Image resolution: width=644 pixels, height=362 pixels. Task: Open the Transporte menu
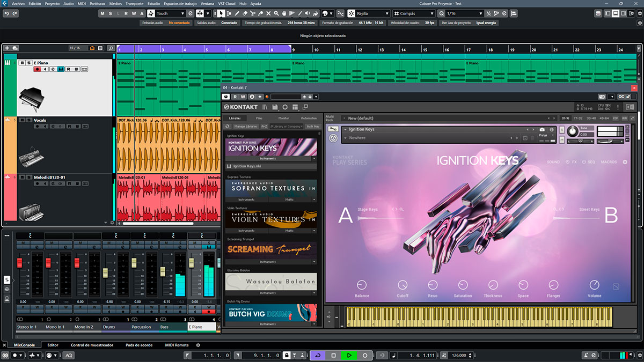pos(134,3)
